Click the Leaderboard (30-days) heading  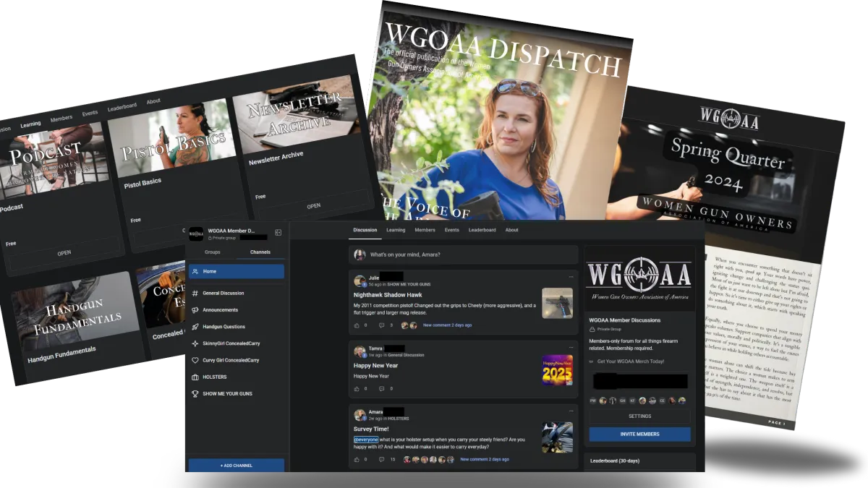(x=615, y=461)
